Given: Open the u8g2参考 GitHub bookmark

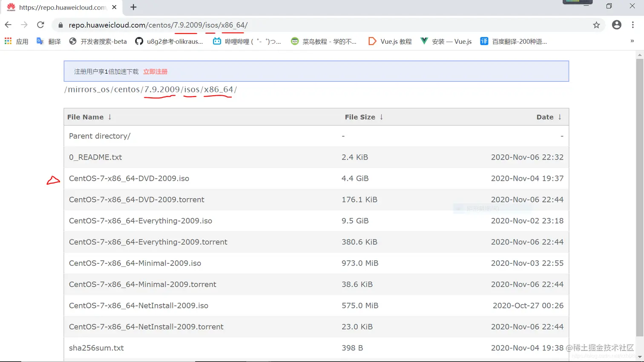Looking at the screenshot, I should click(169, 41).
